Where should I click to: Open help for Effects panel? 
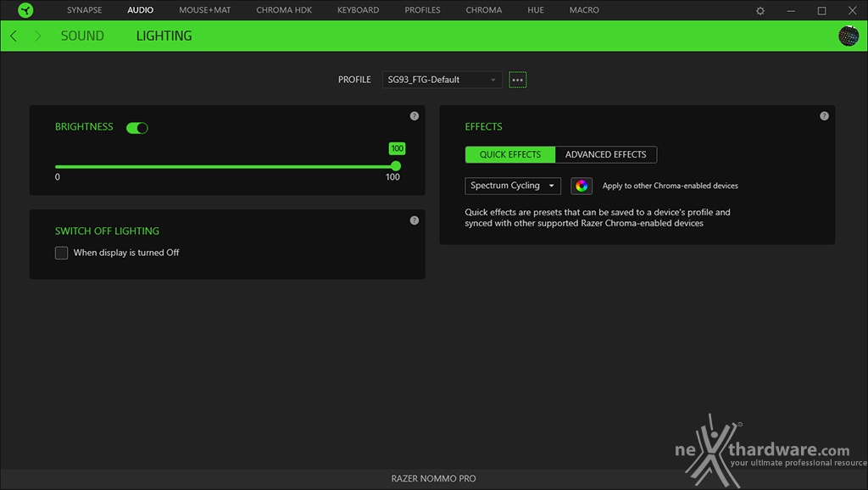[x=824, y=116]
